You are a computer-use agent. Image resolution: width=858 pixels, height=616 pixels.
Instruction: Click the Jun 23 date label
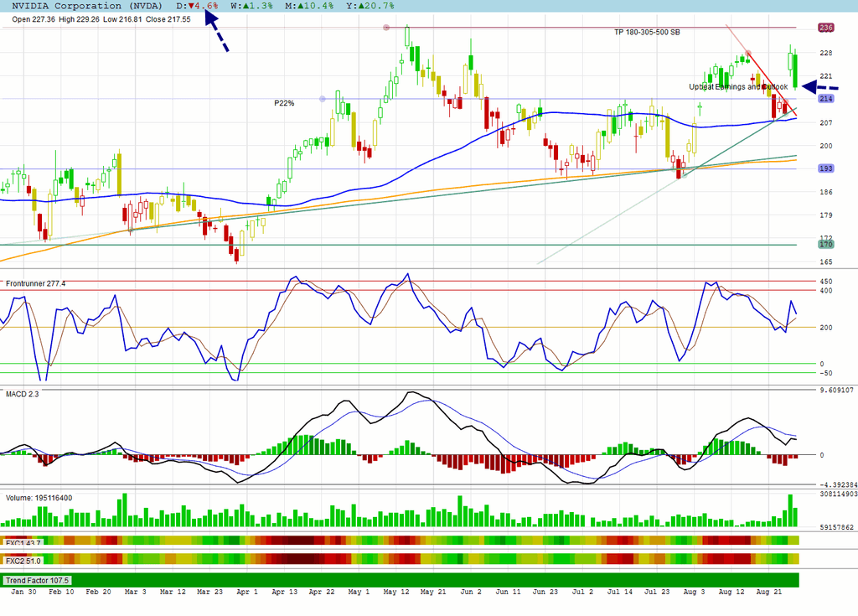pos(545,592)
